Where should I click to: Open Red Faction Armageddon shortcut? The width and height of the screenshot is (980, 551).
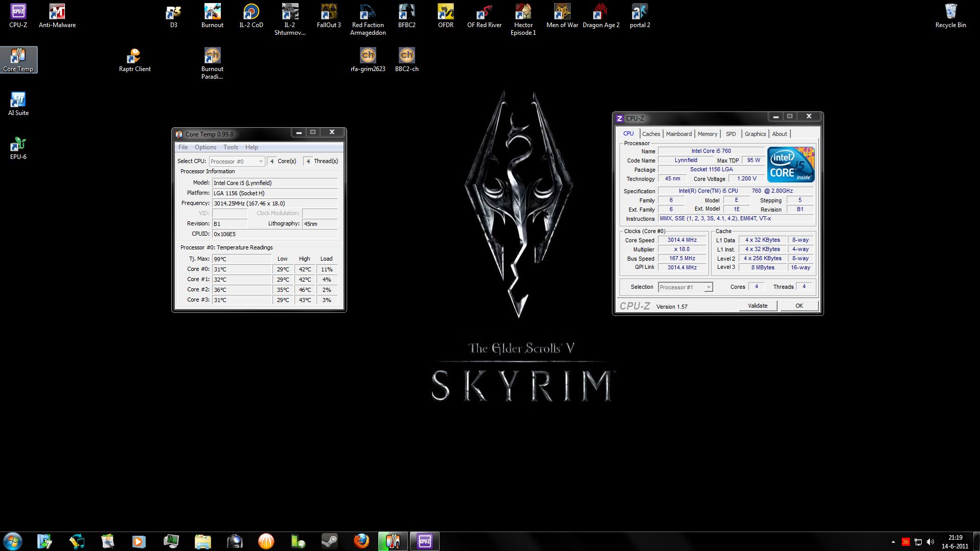tap(368, 19)
